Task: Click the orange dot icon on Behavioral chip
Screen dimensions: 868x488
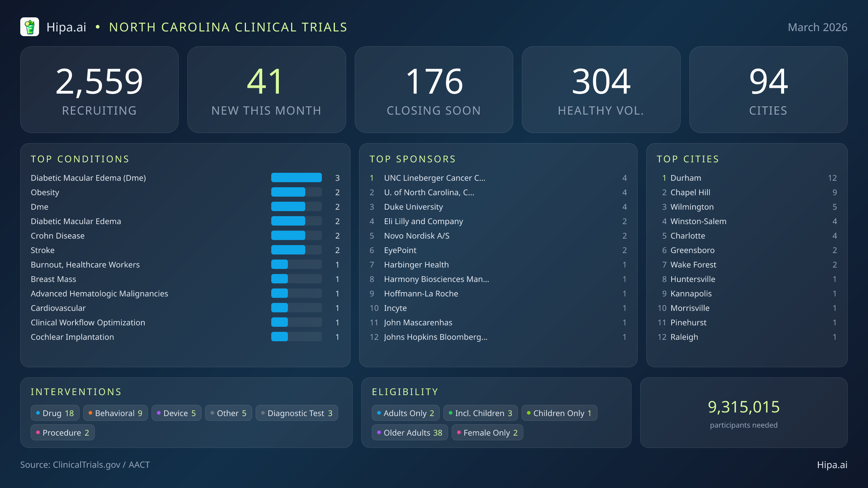Action: click(90, 413)
